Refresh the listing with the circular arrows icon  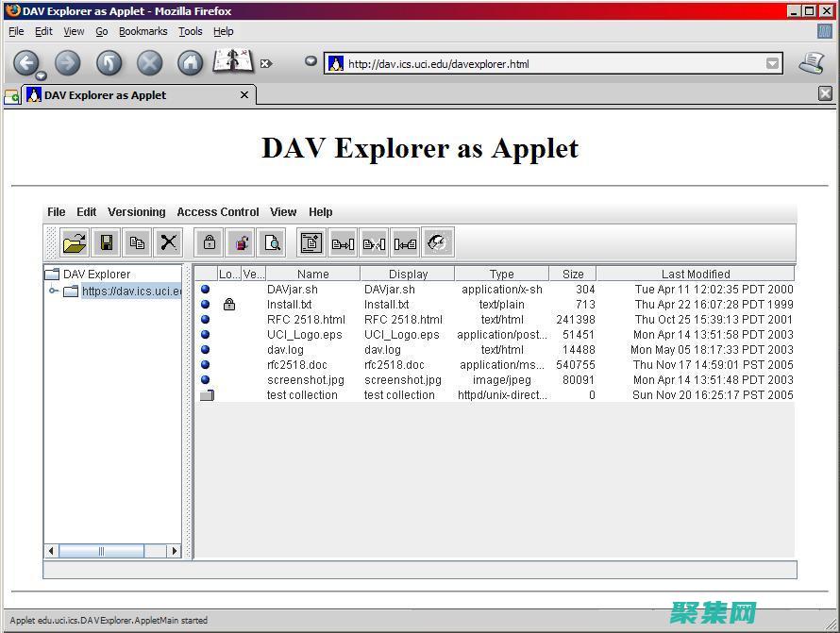point(437,242)
